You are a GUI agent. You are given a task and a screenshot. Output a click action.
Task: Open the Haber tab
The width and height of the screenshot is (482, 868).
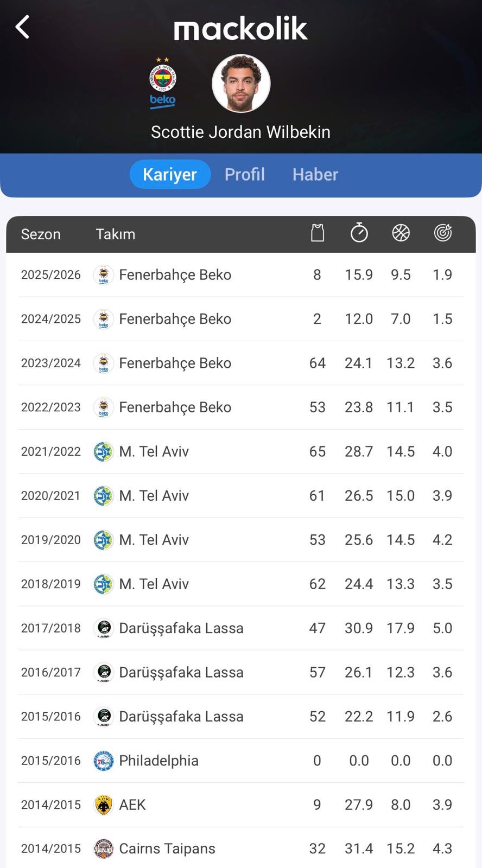tap(315, 175)
